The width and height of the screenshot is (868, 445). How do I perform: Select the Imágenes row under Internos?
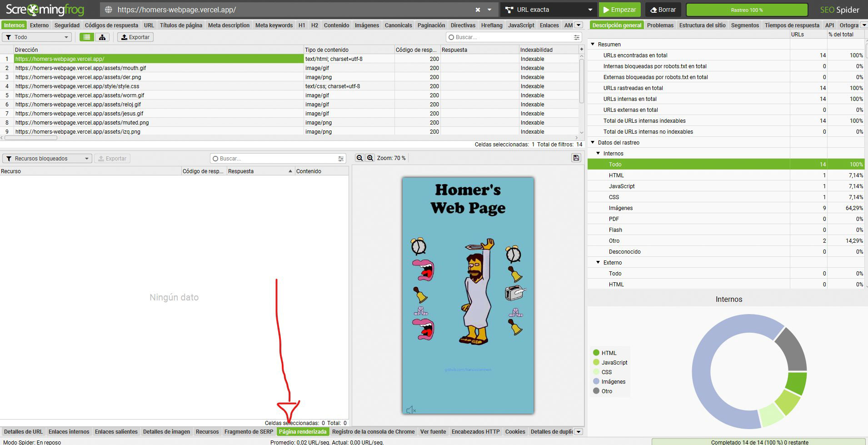(726, 208)
